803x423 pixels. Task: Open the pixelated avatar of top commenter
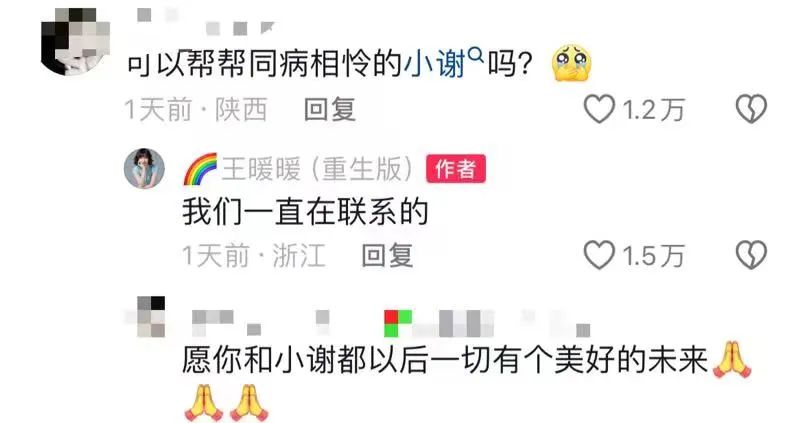coord(76,42)
